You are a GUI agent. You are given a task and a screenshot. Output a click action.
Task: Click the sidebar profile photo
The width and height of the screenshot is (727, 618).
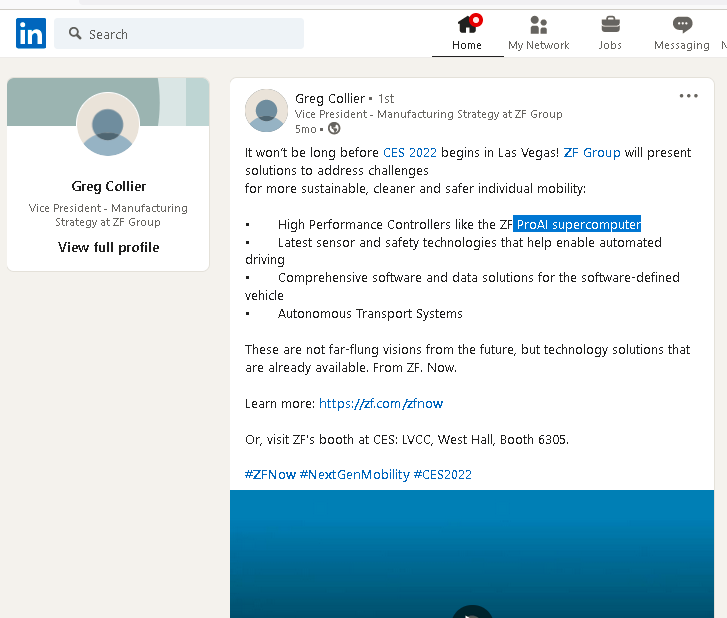[x=108, y=124]
